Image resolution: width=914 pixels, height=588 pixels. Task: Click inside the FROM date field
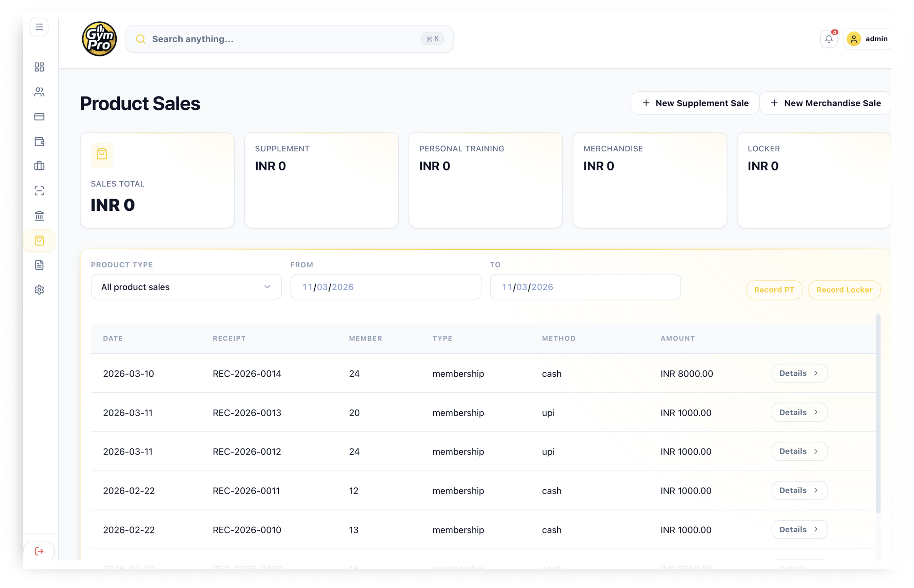pyautogui.click(x=385, y=287)
